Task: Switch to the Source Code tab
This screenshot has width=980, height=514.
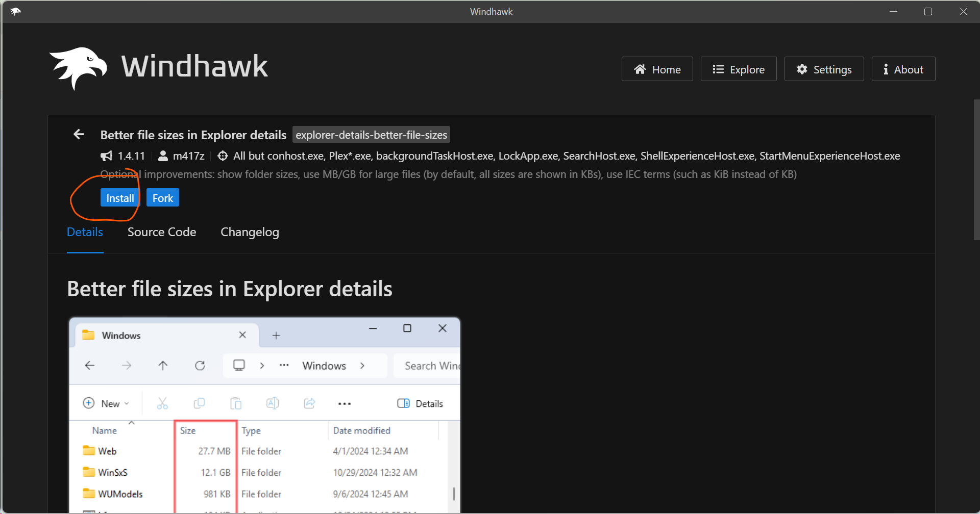Action: pos(162,232)
